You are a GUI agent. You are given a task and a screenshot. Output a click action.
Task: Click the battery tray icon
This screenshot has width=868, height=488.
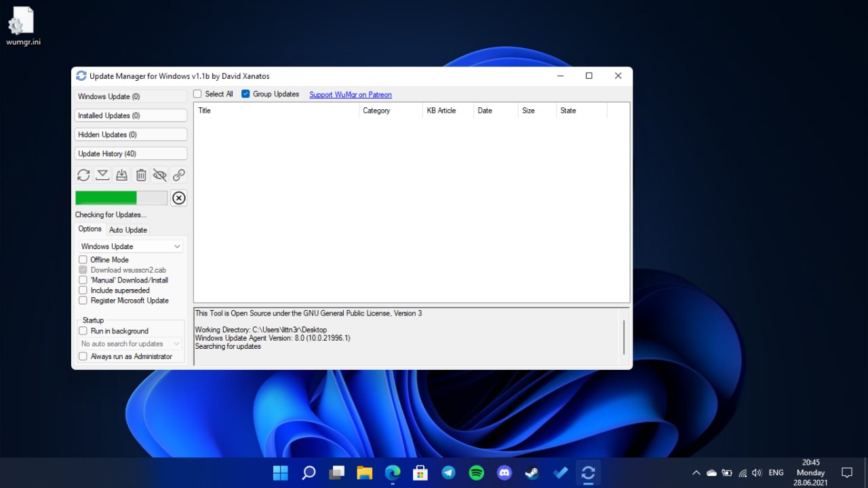[x=727, y=473]
